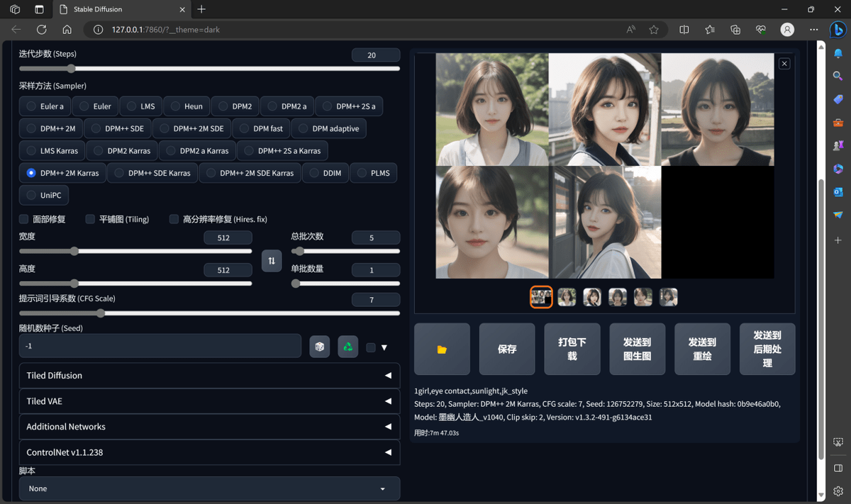Screen dimensions: 851x504
Task: Check the 高分辨率修复 (Hires. fix) option
Action: [174, 219]
